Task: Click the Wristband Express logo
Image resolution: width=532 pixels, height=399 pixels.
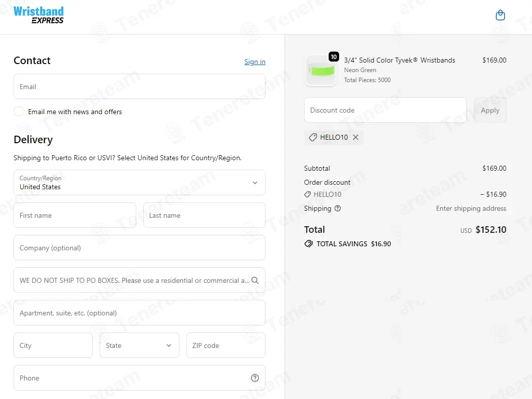Action: (x=39, y=15)
